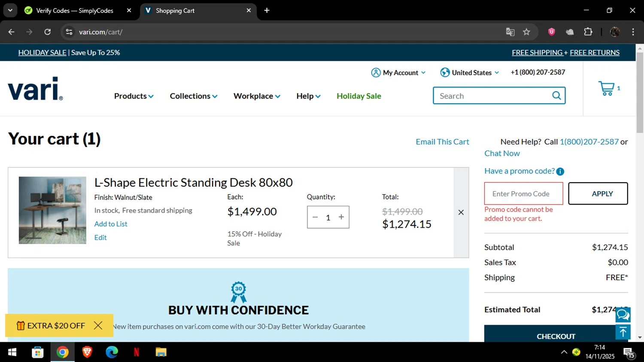Open the shopping cart icon in header
Viewport: 644px width, 362px height.
coord(606,88)
